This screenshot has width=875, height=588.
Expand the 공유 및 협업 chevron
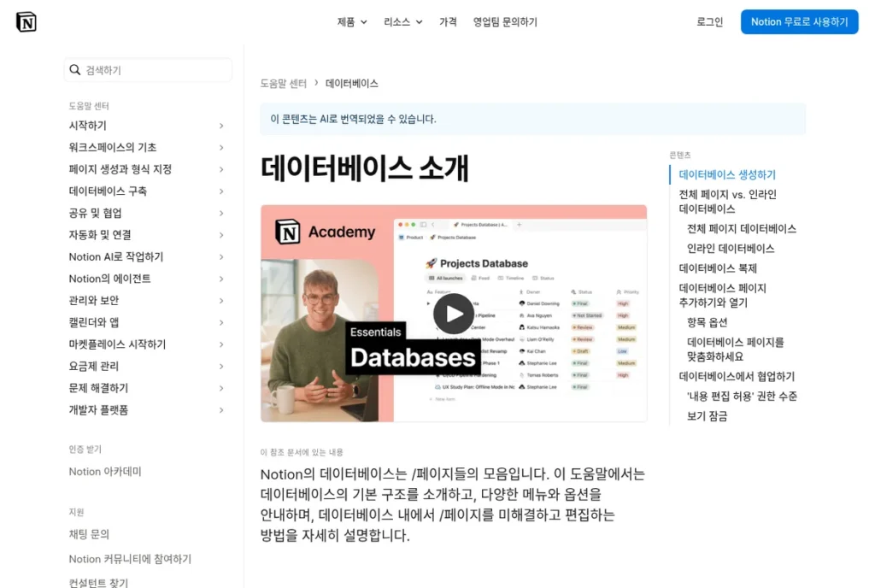click(221, 213)
